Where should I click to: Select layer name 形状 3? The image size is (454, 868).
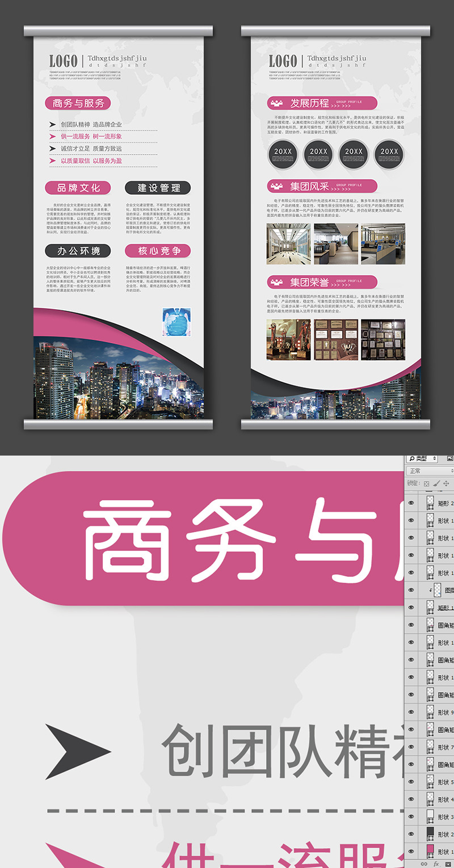click(446, 817)
